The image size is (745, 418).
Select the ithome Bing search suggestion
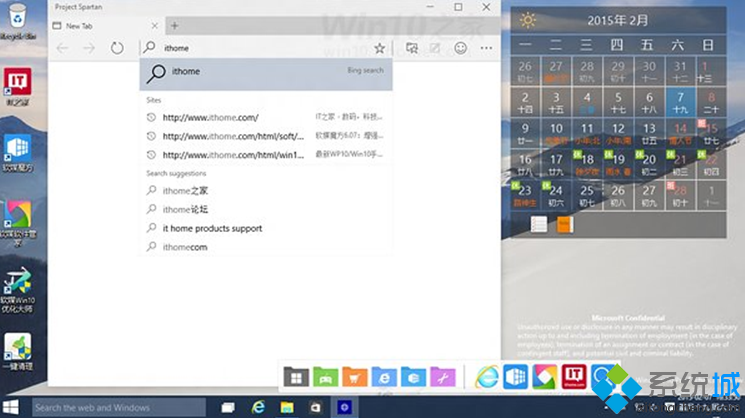tap(266, 74)
